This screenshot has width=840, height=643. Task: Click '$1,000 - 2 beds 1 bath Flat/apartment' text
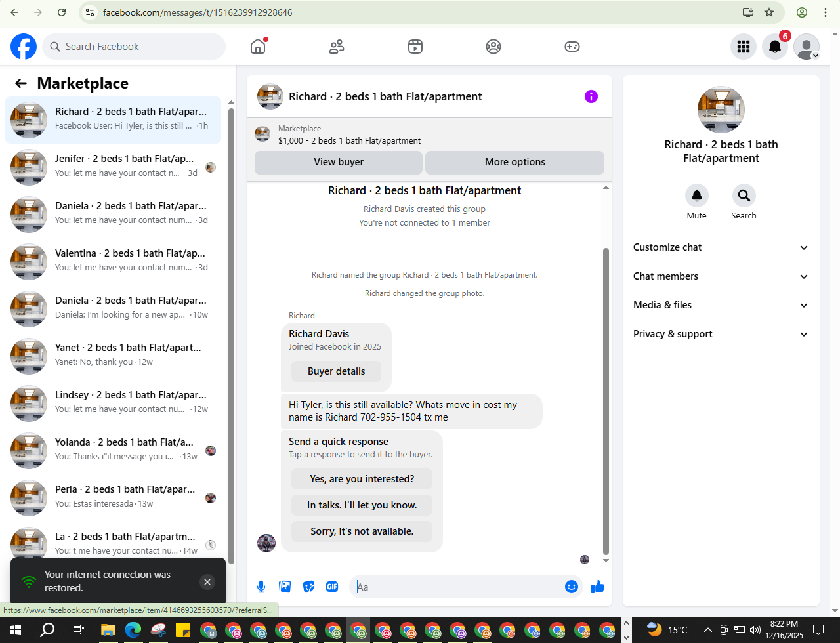pos(350,140)
